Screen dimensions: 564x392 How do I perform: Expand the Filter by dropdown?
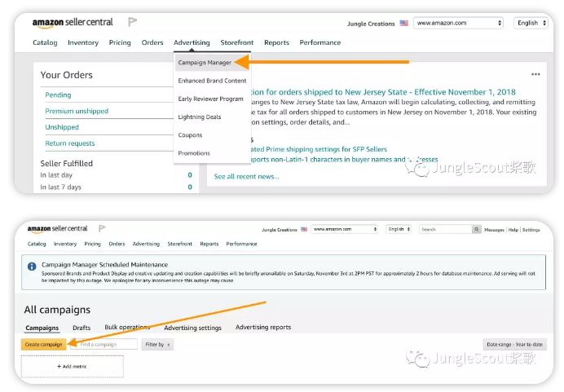click(x=156, y=345)
